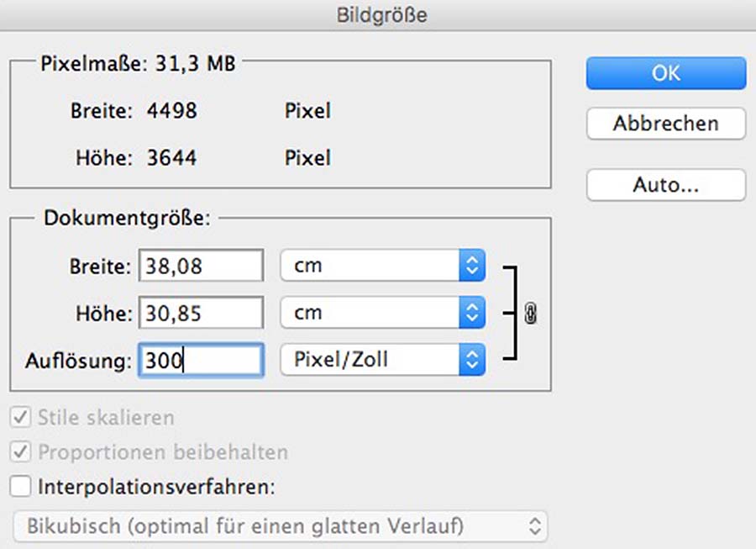Open the width unit cm dropdown

383,266
